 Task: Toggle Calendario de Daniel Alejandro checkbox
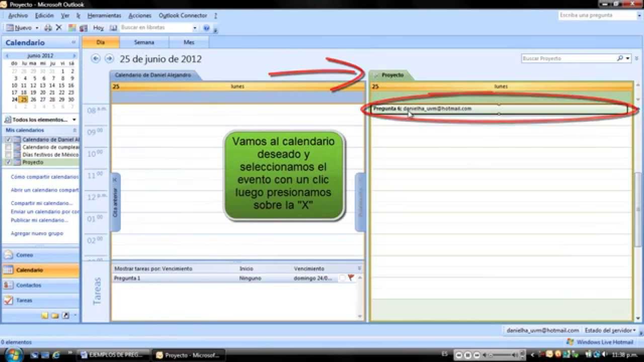coord(8,140)
